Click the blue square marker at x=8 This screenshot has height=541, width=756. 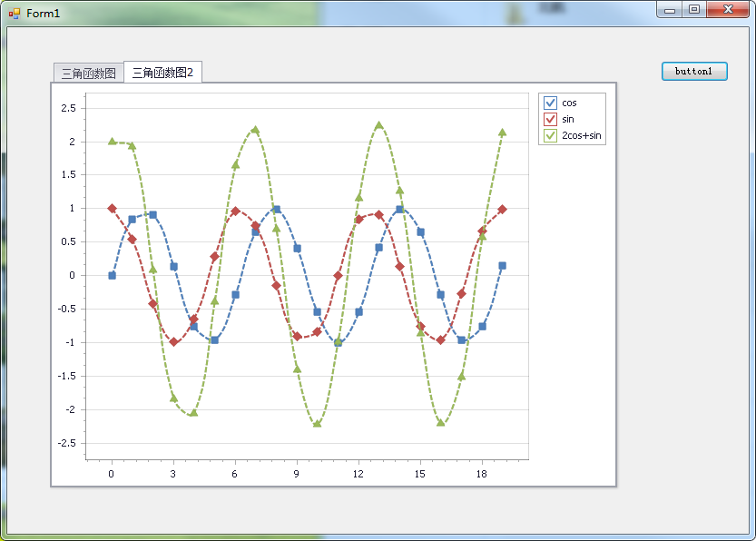coord(277,210)
